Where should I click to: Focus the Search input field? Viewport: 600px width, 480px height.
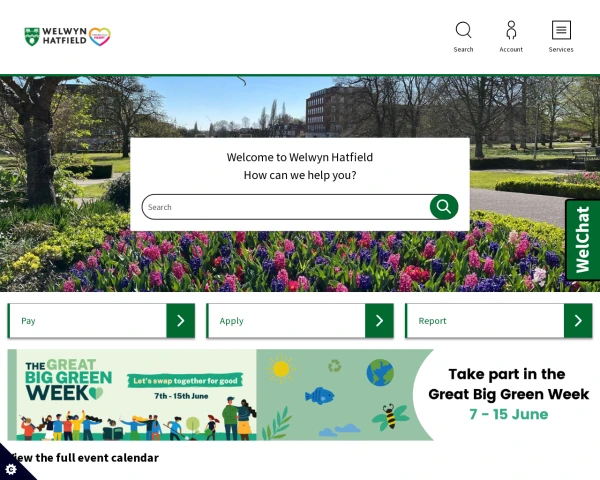tap(286, 207)
